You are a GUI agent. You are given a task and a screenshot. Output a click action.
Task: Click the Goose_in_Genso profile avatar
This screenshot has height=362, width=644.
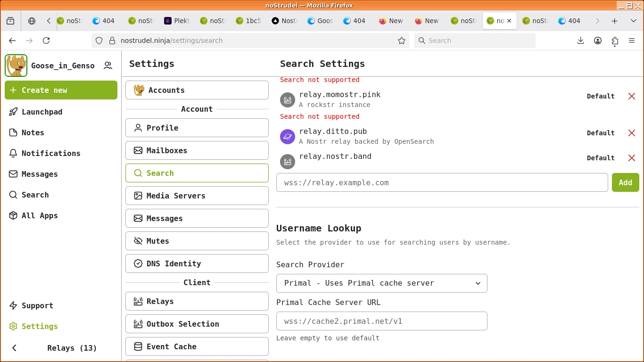click(16, 66)
